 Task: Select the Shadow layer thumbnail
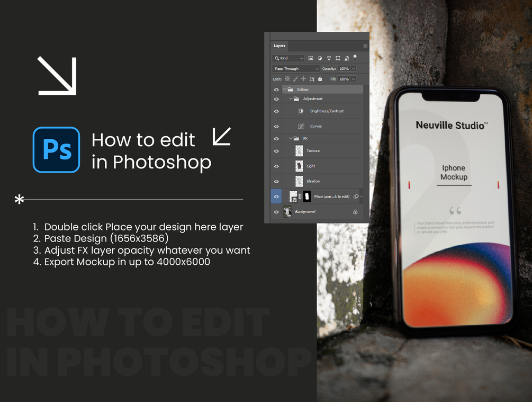click(299, 181)
